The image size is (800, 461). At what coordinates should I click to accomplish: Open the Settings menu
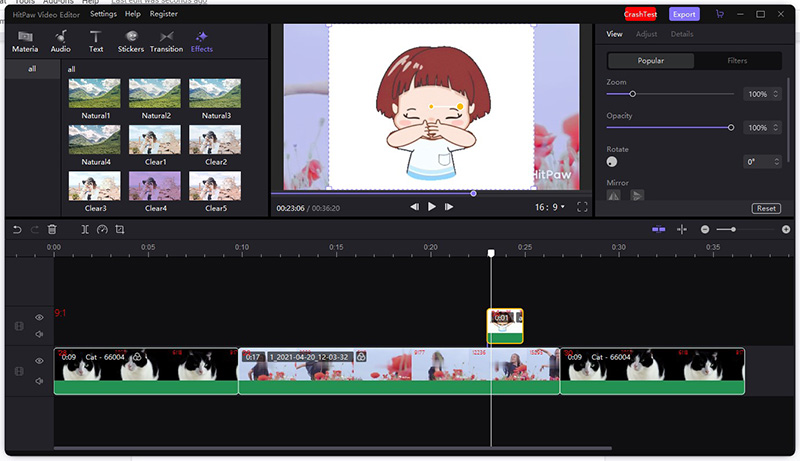[102, 14]
